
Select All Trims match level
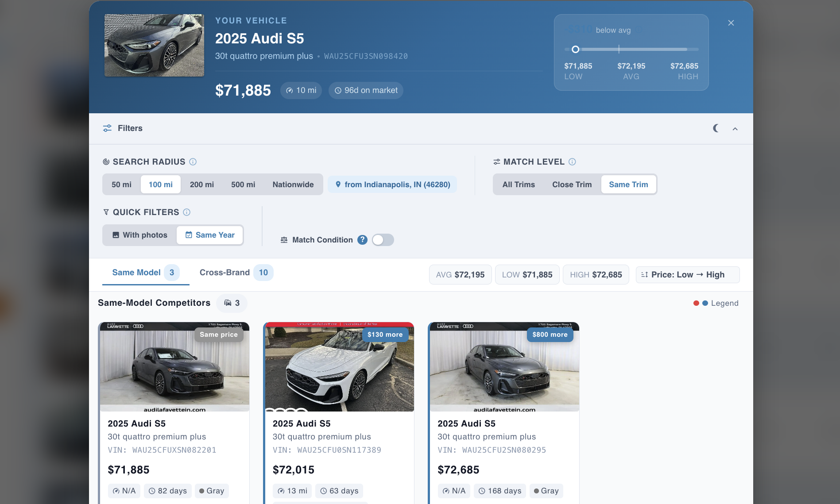(x=519, y=185)
